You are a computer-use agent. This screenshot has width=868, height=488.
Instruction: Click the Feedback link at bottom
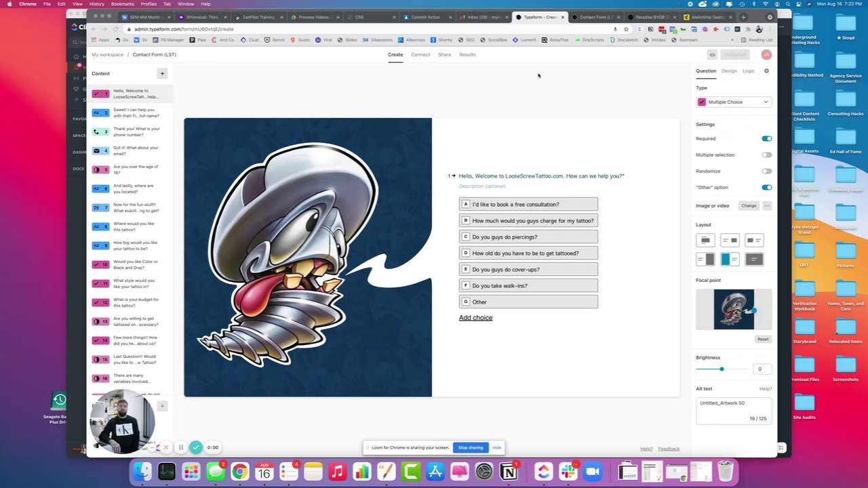coord(669,449)
